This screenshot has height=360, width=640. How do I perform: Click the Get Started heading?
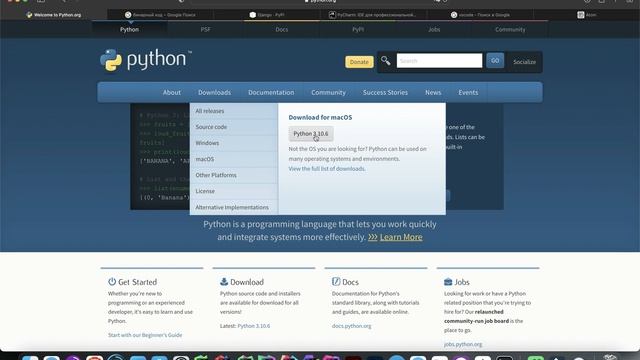click(x=137, y=282)
